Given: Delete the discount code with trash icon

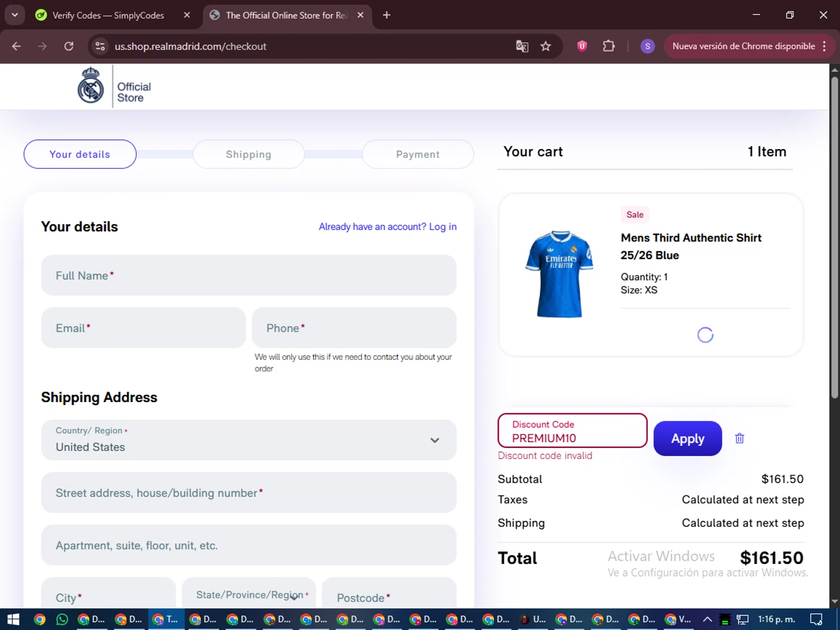Looking at the screenshot, I should [x=739, y=438].
